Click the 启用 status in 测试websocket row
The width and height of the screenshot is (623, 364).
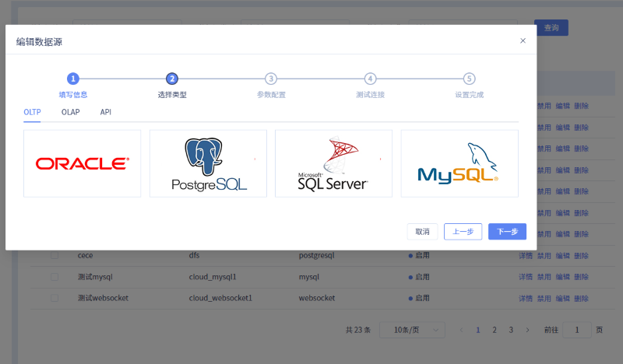(x=419, y=298)
